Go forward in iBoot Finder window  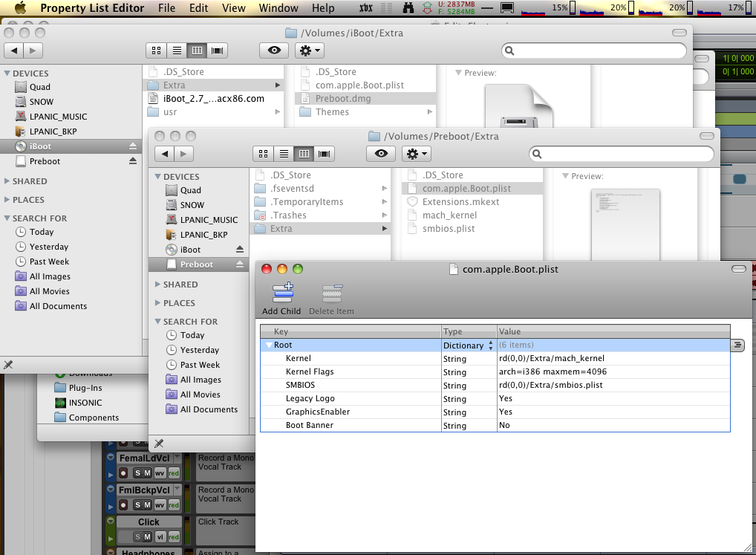tap(33, 50)
